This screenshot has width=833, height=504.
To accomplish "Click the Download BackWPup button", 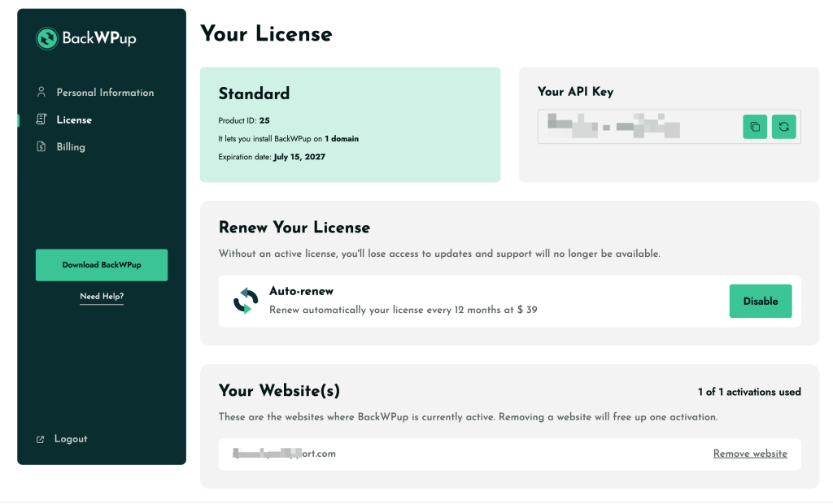I will coord(102,265).
